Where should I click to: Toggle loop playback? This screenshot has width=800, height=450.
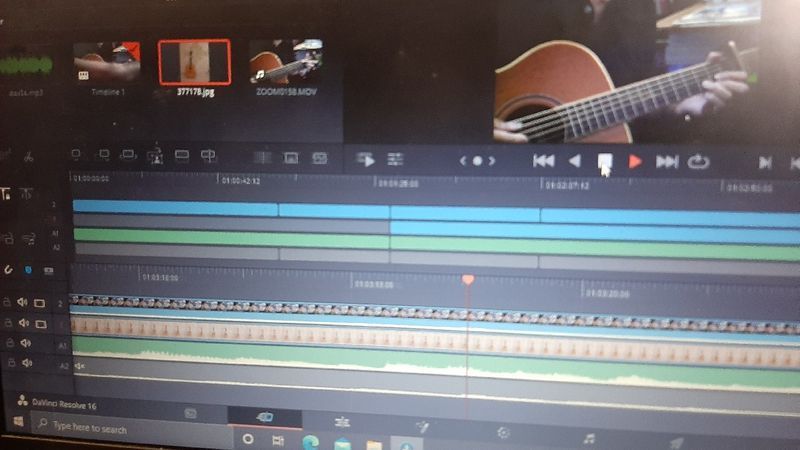click(x=698, y=162)
